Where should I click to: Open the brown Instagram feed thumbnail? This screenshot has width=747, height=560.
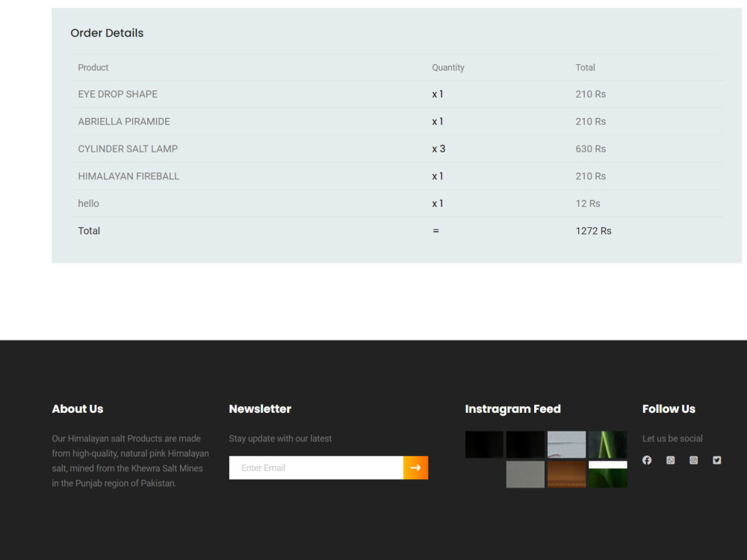click(x=566, y=474)
